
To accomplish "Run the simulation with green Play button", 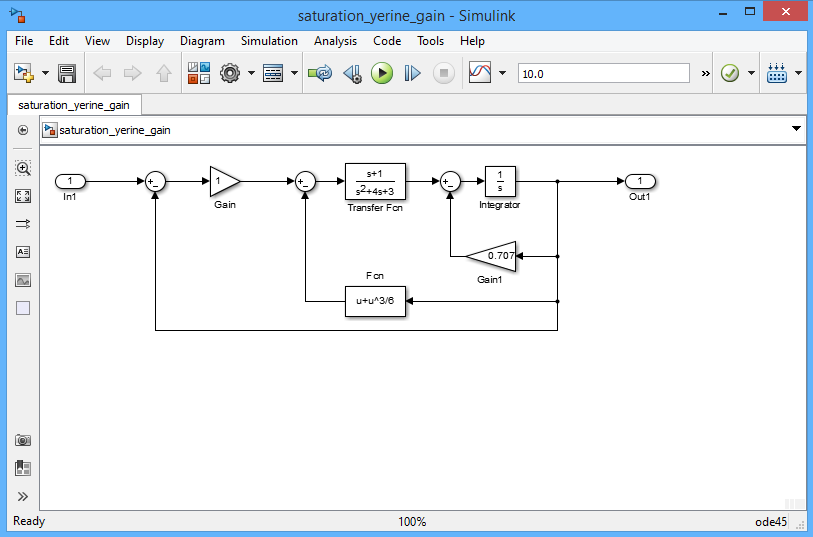I will 382,73.
